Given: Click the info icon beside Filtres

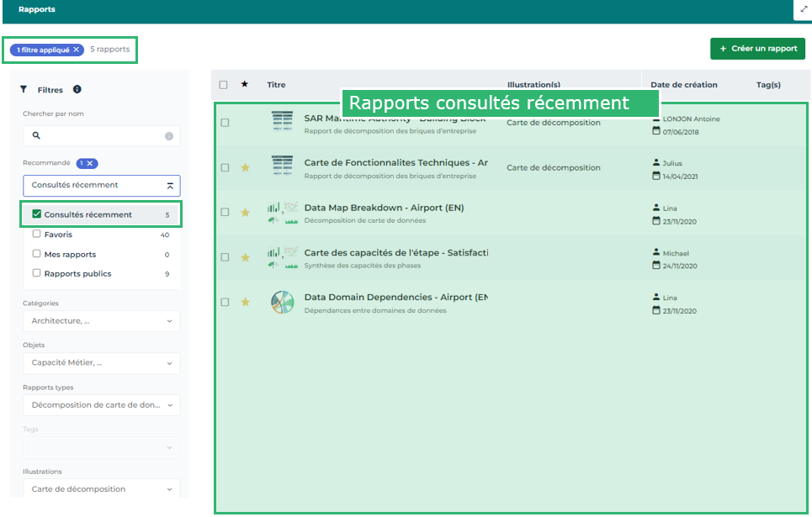Looking at the screenshot, I should pyautogui.click(x=77, y=90).
